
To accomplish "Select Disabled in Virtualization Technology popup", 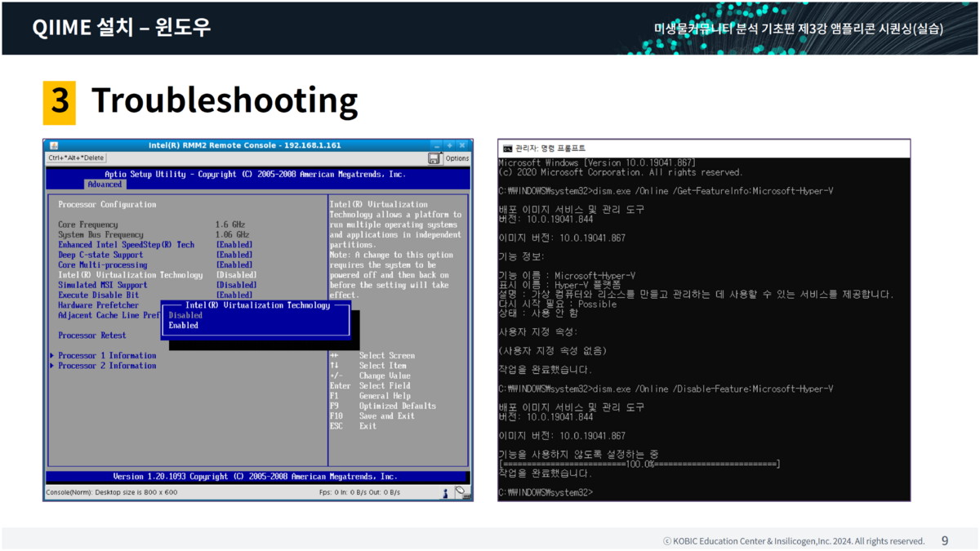I will 185,315.
